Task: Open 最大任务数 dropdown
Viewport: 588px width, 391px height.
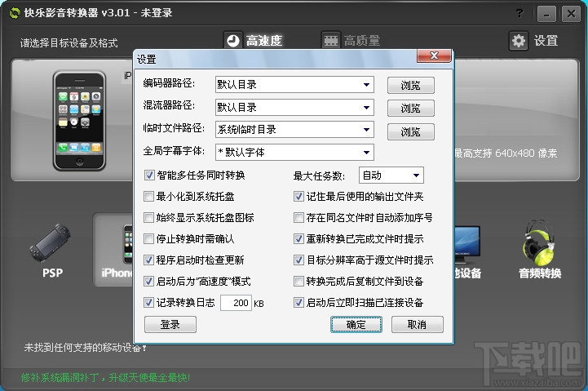Action: pyautogui.click(x=416, y=176)
